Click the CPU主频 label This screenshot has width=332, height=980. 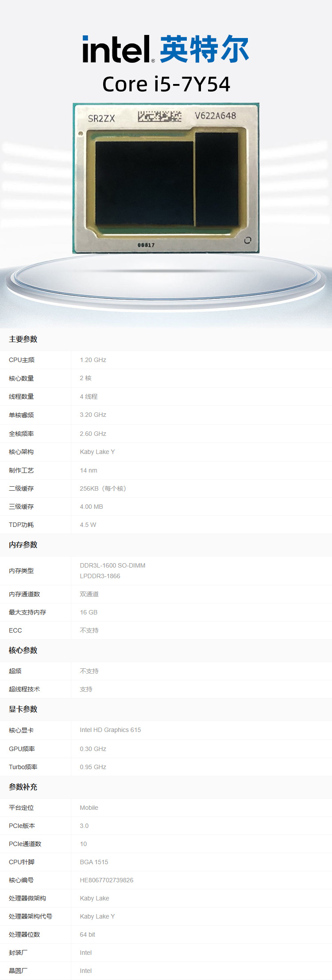pos(22,360)
